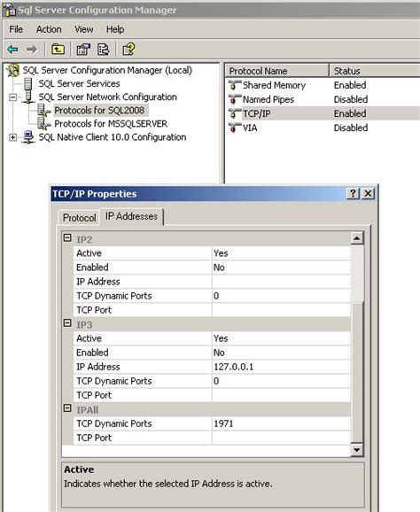Click the IP3 Active value Yes
This screenshot has height=512, width=420.
[x=281, y=338]
